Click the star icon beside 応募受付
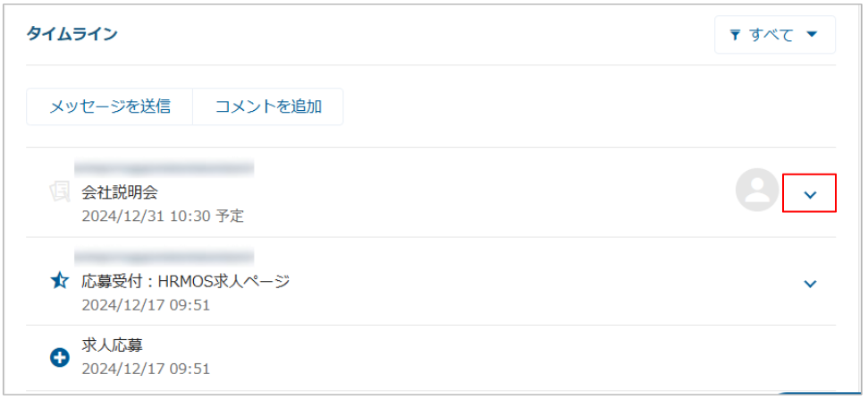868x400 pixels. tap(59, 281)
